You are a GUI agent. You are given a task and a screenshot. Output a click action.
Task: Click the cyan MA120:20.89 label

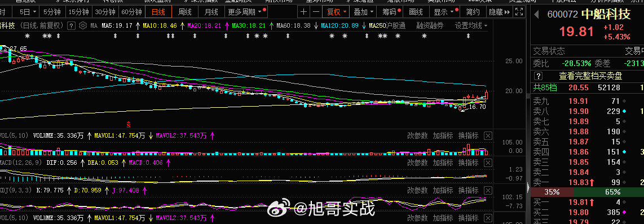(x=339, y=26)
